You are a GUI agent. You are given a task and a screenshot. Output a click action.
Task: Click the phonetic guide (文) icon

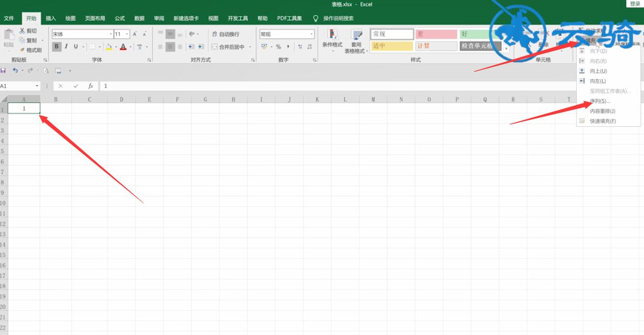(x=140, y=47)
